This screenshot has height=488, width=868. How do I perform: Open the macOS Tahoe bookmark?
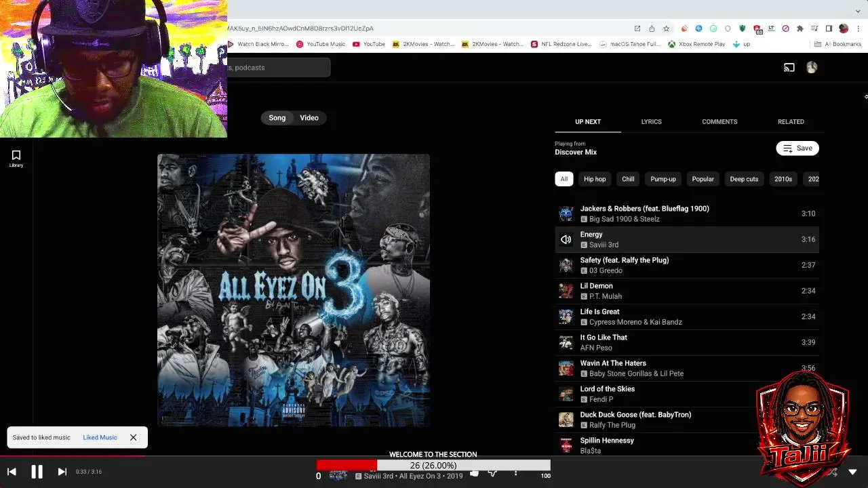tap(631, 44)
